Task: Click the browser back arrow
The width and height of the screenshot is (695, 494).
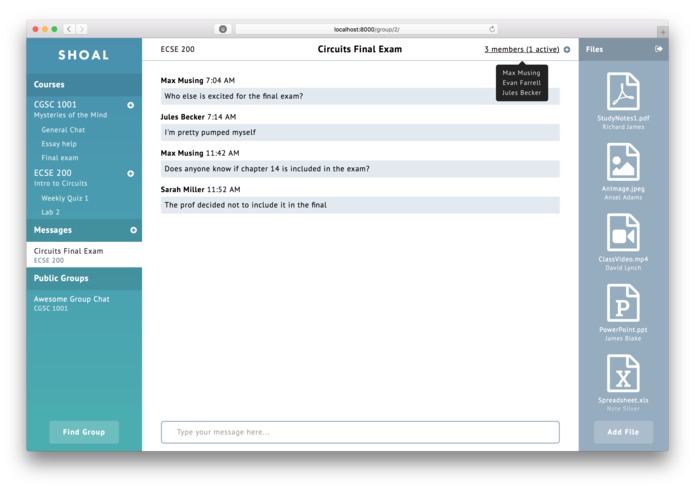Action: [69, 29]
